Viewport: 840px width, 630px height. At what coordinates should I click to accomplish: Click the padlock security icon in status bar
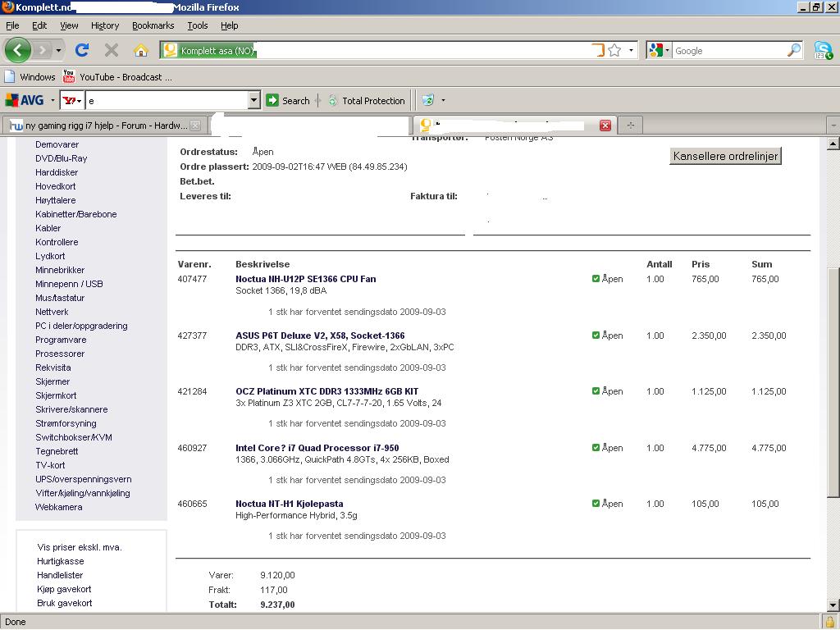tap(830, 623)
